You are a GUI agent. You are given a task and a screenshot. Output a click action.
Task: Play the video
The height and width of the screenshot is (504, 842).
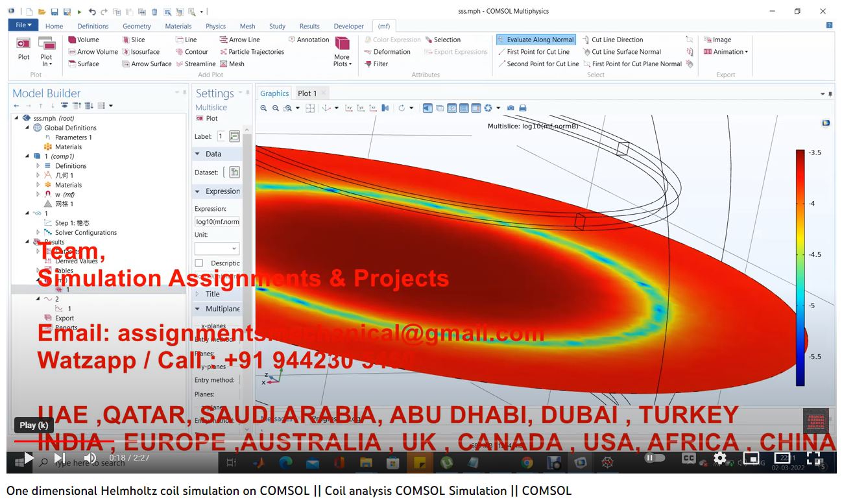point(28,459)
